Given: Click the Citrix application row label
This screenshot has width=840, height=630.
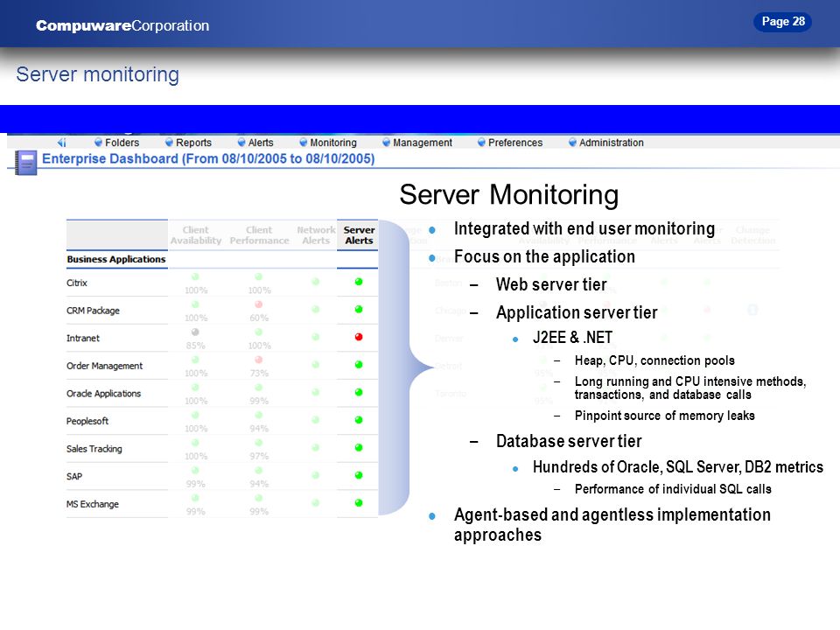Looking at the screenshot, I should point(77,283).
